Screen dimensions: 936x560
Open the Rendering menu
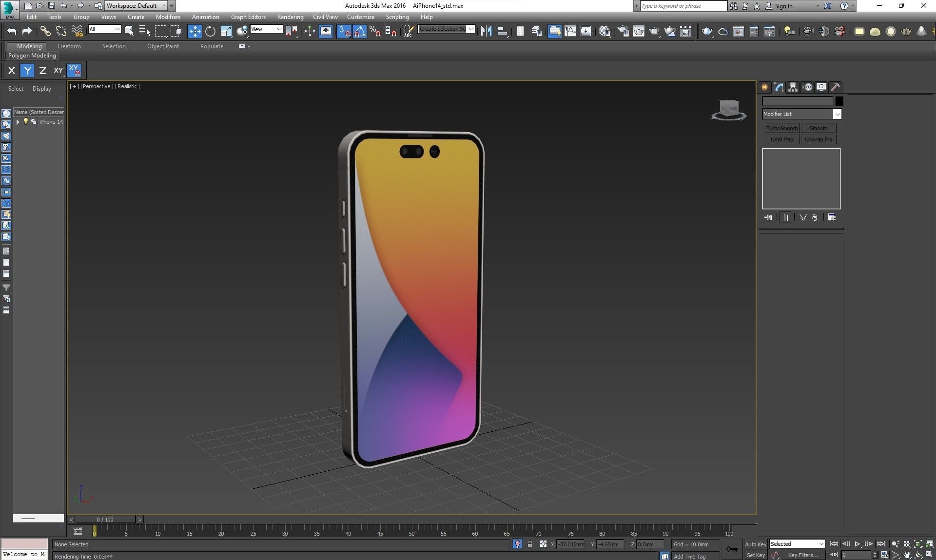click(290, 17)
